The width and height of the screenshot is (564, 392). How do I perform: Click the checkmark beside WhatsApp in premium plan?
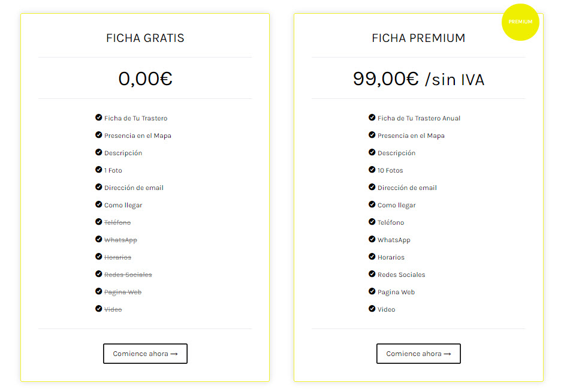coord(372,239)
